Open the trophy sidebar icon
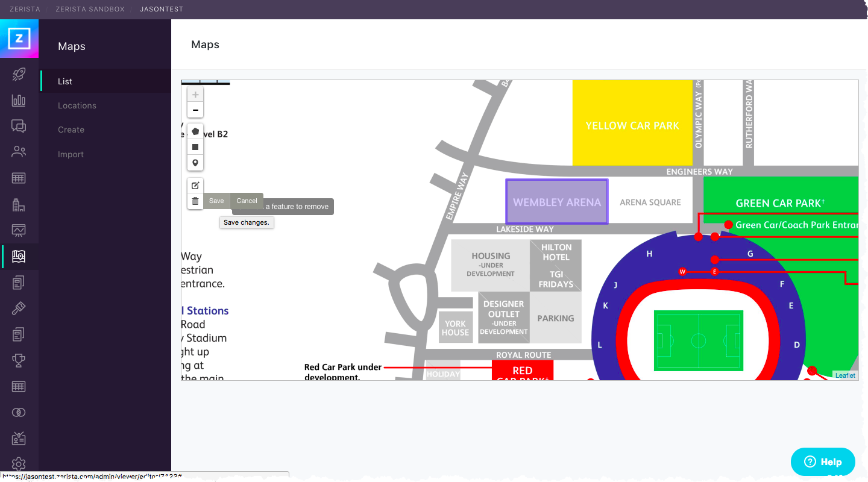868x482 pixels. 19,360
